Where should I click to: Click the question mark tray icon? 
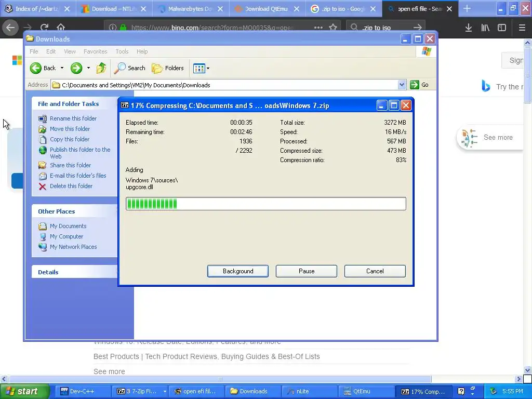click(x=461, y=392)
